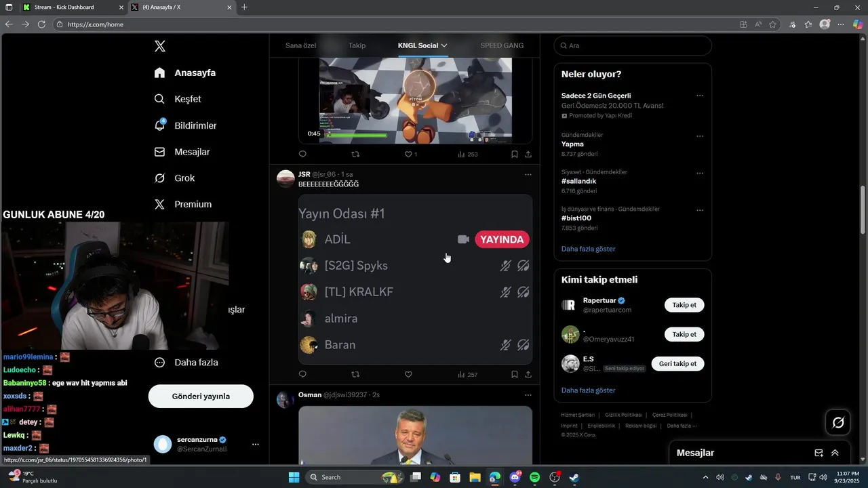Like JSR's post
Image resolution: width=868 pixels, height=488 pixels.
408,375
